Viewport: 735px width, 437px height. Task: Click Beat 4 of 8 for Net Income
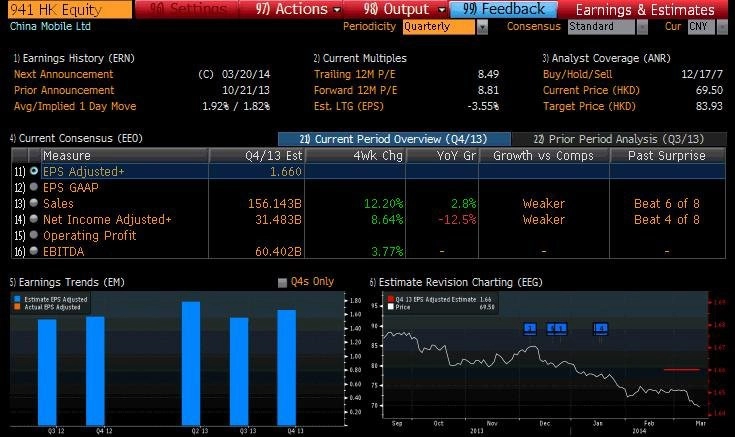click(x=667, y=219)
